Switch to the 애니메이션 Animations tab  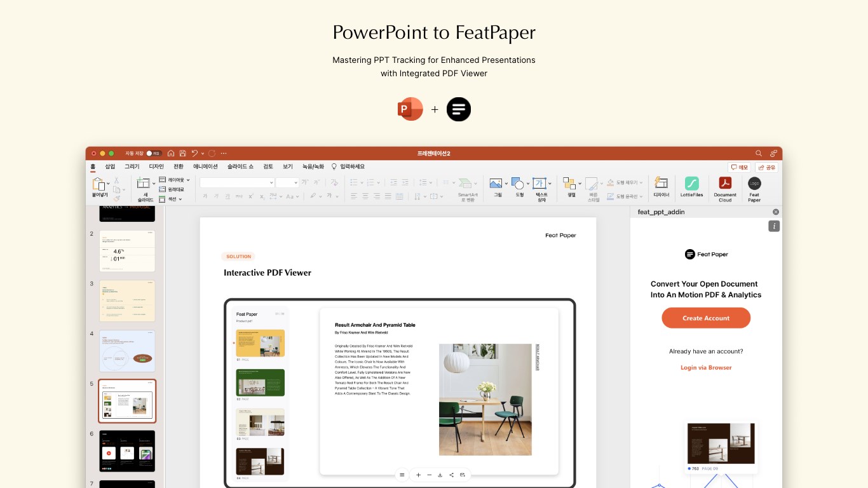click(x=205, y=166)
